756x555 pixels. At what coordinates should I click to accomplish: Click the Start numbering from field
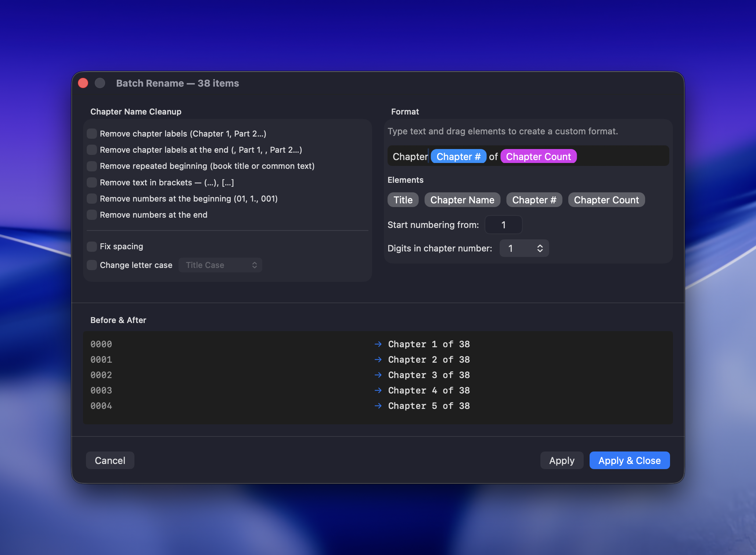(503, 225)
